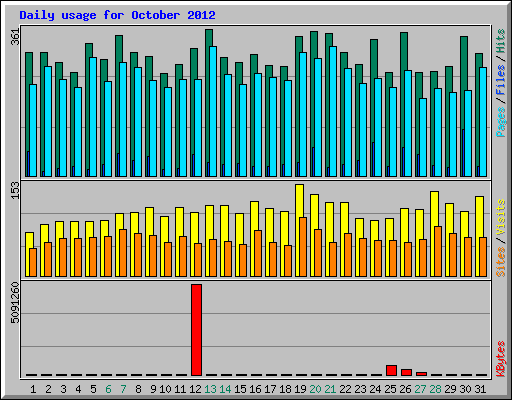Click green weekend day 7 label
Viewport: 512px width, 400px height.
(x=123, y=389)
